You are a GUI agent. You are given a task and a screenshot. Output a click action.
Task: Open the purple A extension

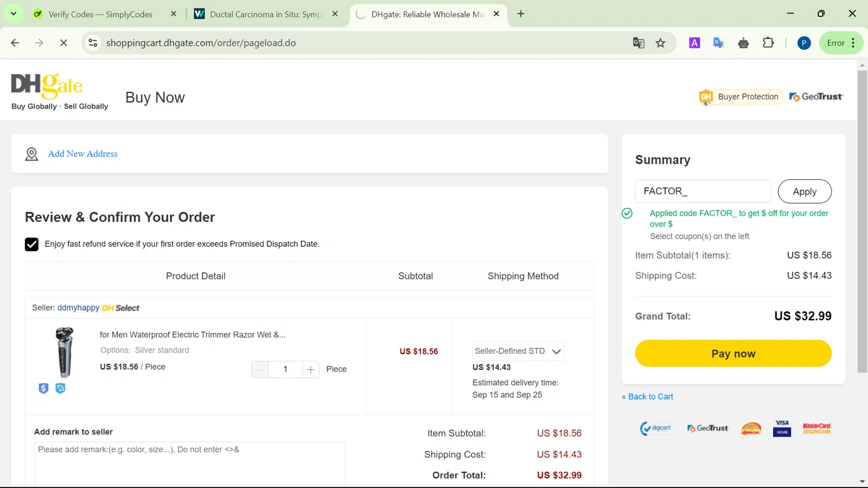[x=694, y=43]
